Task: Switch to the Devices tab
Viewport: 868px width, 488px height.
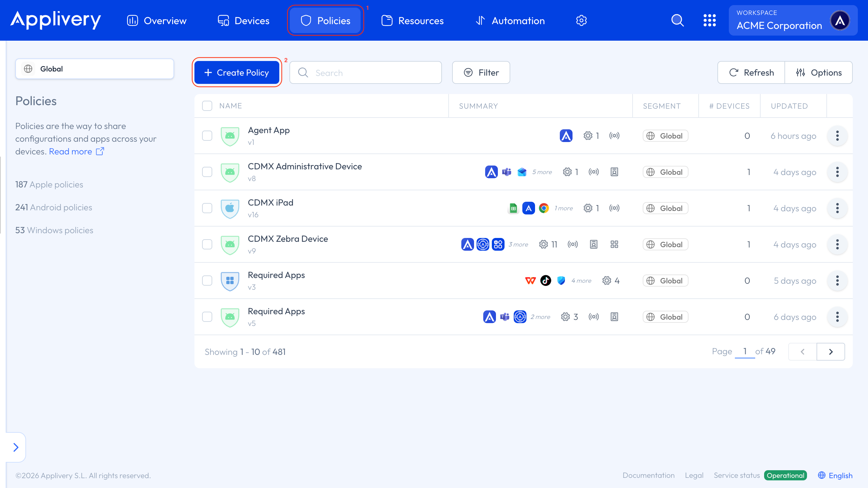Action: point(244,21)
